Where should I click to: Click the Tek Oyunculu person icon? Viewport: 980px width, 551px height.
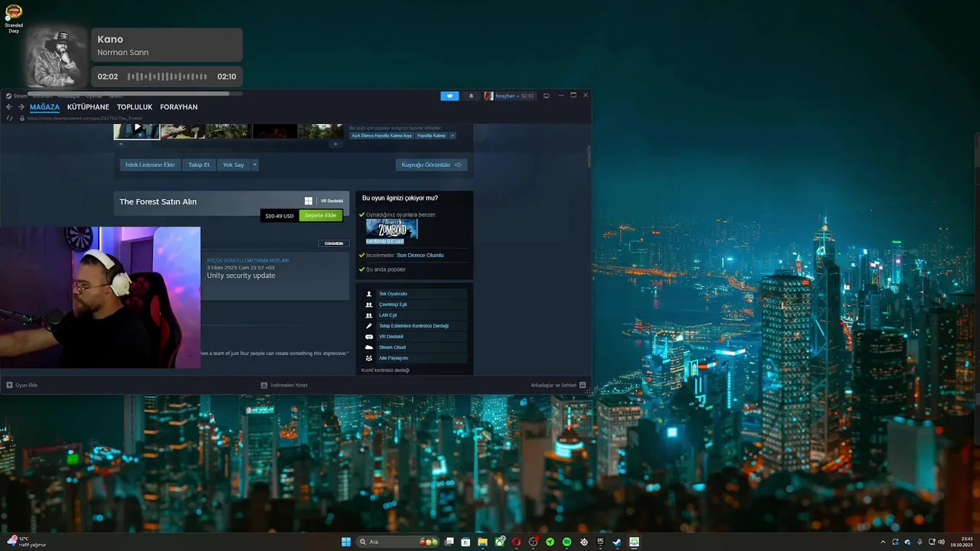[369, 294]
